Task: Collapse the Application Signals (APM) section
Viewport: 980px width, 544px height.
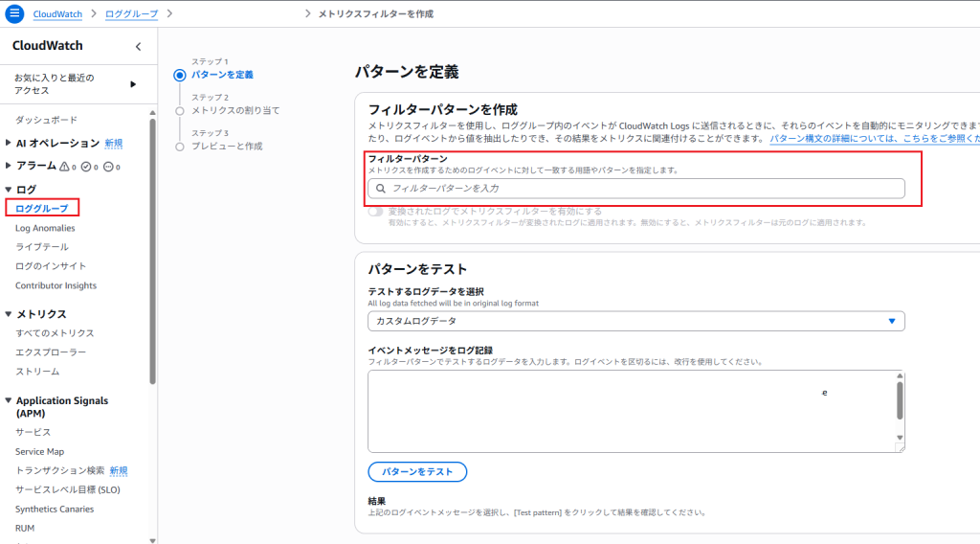Action: 8,400
